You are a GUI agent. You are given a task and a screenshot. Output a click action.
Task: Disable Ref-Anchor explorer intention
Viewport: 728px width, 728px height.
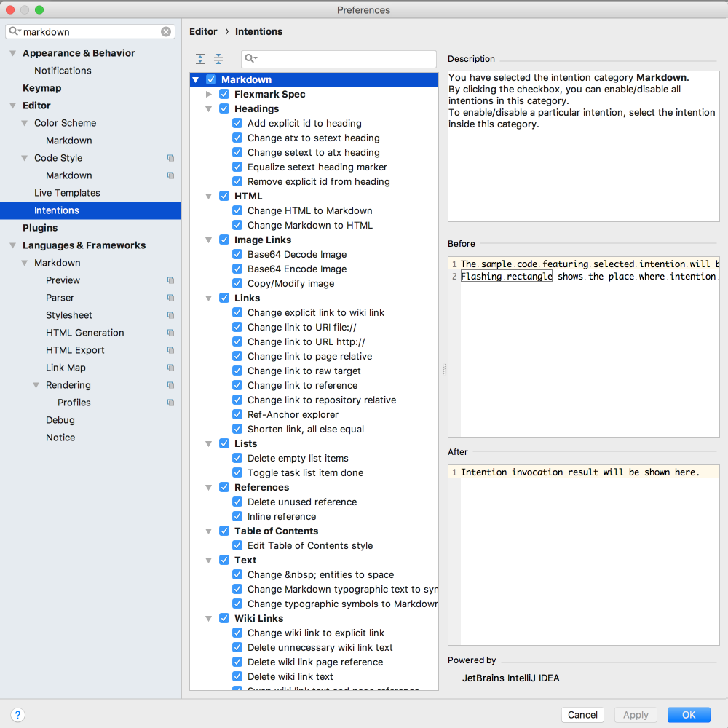click(x=237, y=414)
